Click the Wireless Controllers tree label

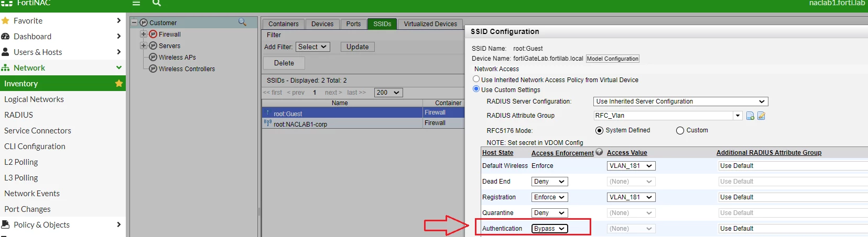click(187, 69)
